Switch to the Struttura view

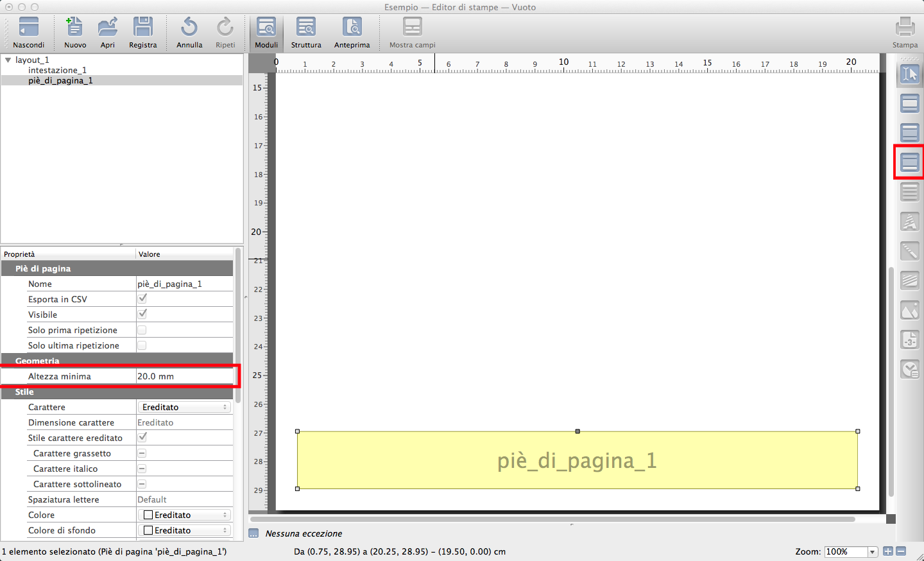coord(306,28)
